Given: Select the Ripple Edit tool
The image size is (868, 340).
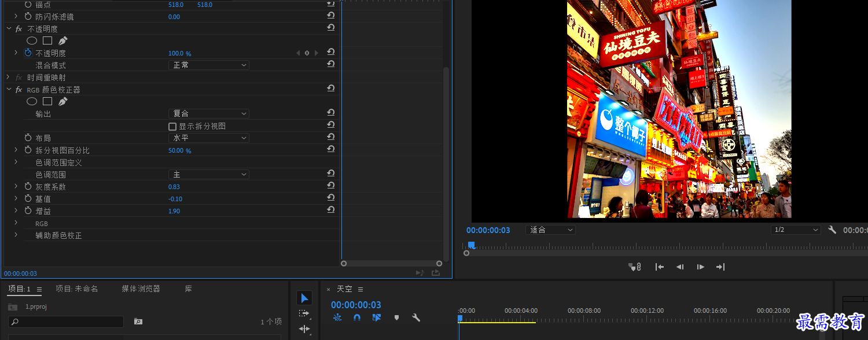Looking at the screenshot, I should click(304, 329).
